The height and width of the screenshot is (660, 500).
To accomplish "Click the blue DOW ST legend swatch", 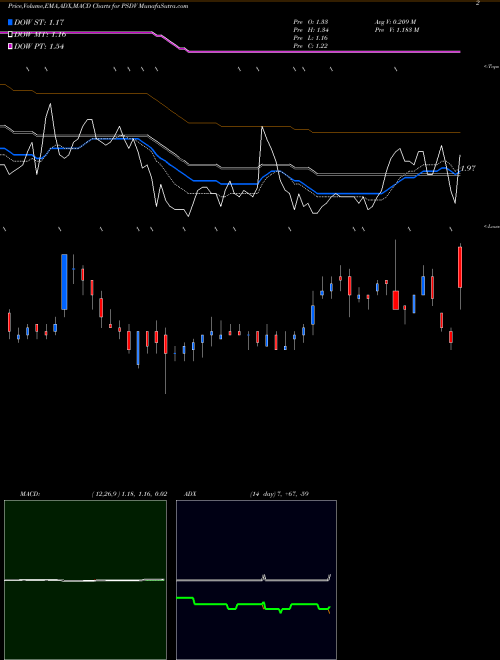I will point(10,22).
